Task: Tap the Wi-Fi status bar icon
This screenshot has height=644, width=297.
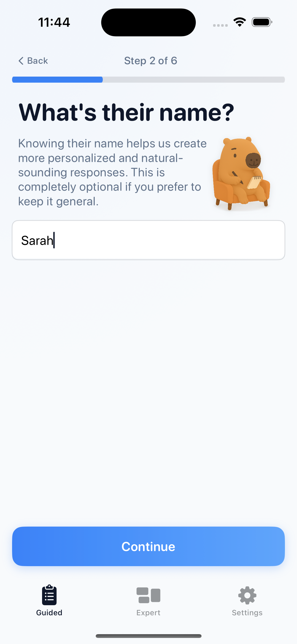Action: (240, 22)
